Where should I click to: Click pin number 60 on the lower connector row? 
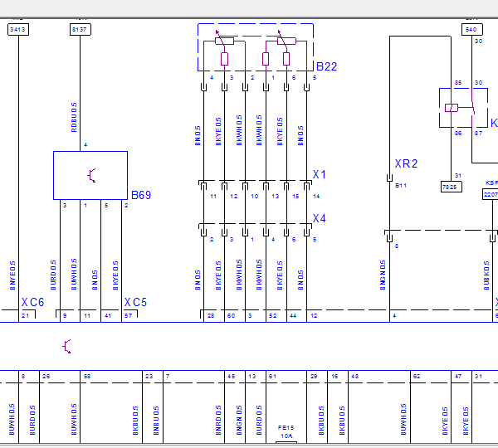click(232, 315)
